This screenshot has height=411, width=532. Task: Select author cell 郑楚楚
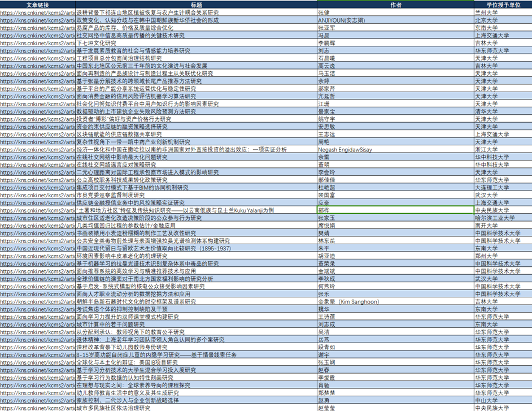pos(395,393)
